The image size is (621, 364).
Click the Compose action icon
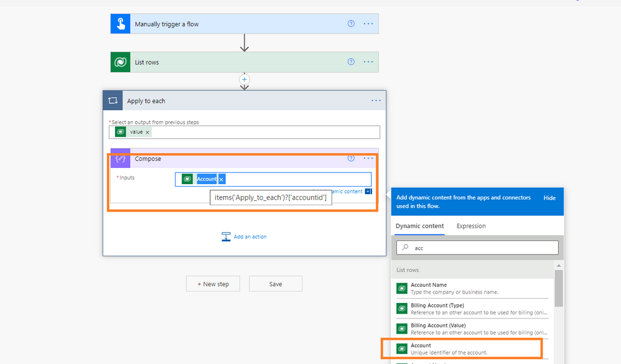click(x=120, y=159)
